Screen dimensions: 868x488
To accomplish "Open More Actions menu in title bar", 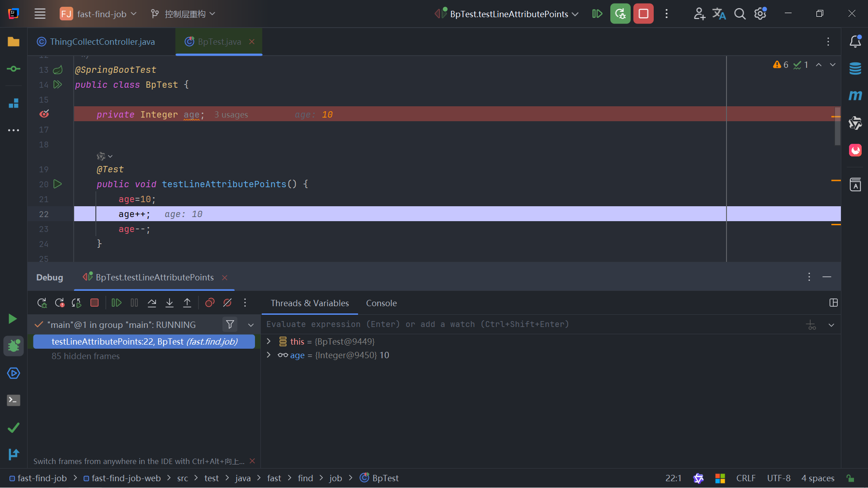I will [666, 14].
